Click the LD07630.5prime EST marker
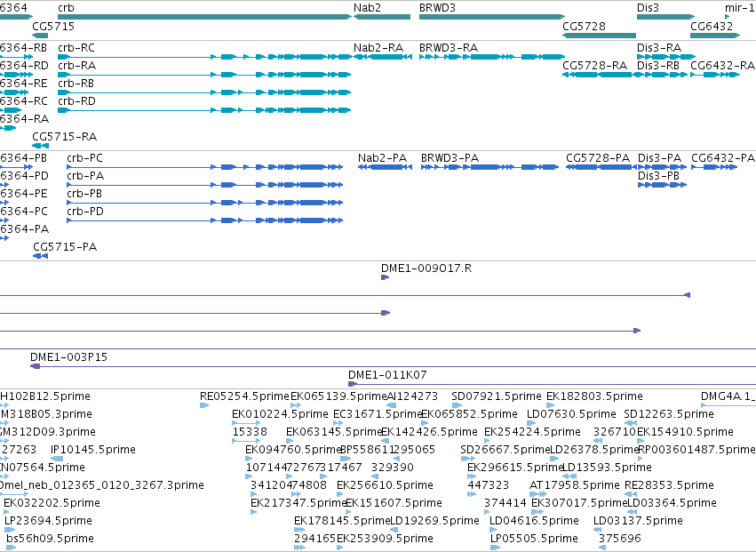 (531, 423)
